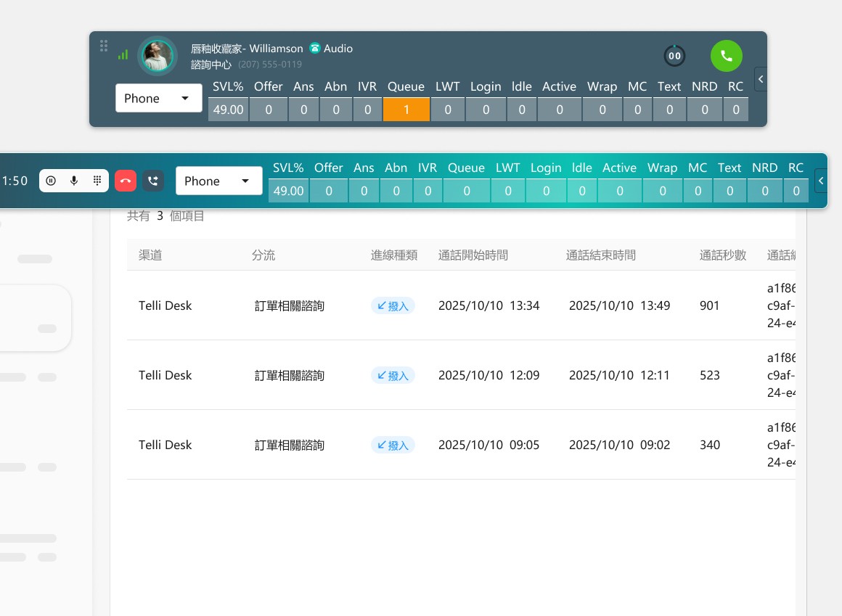Image resolution: width=842 pixels, height=616 pixels.
Task: Open the dial keypad
Action: [x=97, y=181]
